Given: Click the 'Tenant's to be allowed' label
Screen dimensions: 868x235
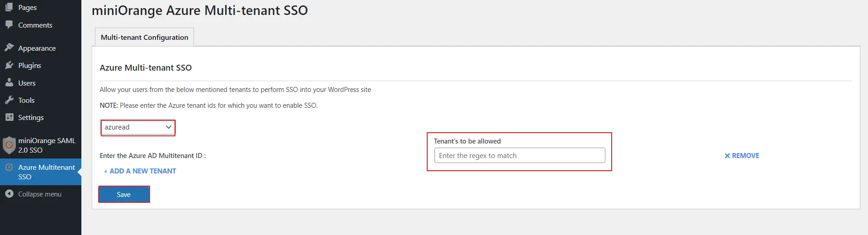Looking at the screenshot, I should pyautogui.click(x=467, y=141).
